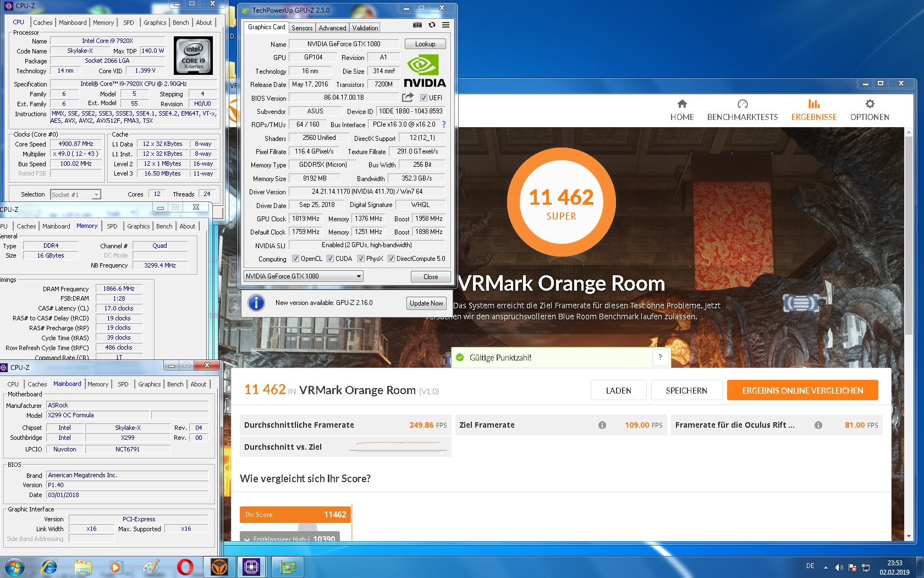Show hidden tray icons arrow
Viewport: 924px width, 578px height.
pyautogui.click(x=826, y=568)
